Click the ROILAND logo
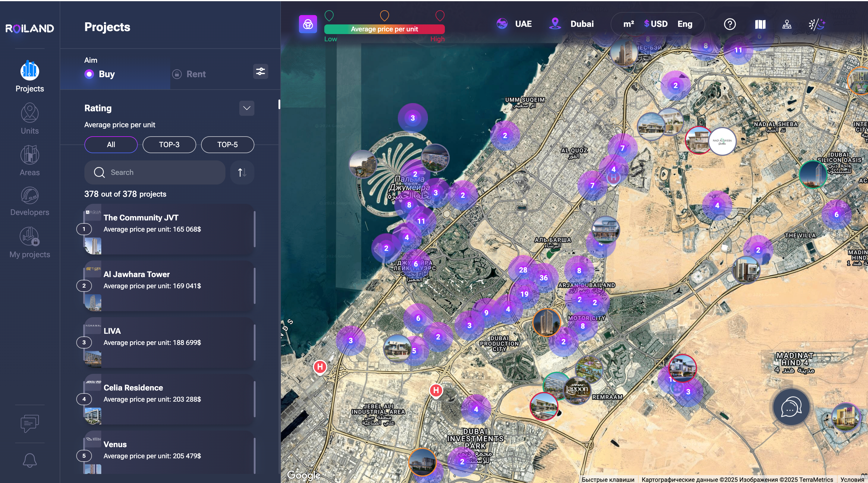868x483 pixels. point(30,28)
